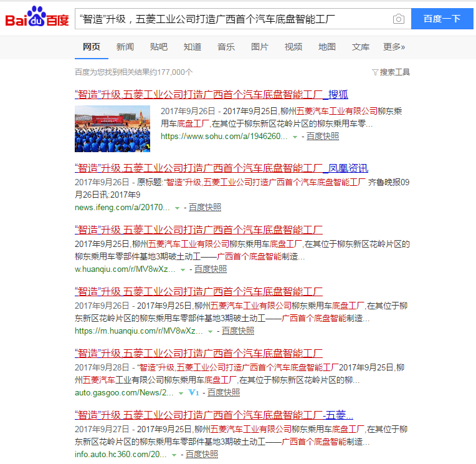
Task: Open 百度快照 for the ifeng result
Action: pos(205,208)
